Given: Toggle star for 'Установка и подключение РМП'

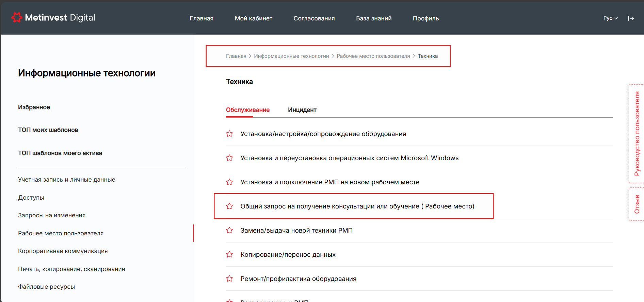Looking at the screenshot, I should [x=229, y=182].
